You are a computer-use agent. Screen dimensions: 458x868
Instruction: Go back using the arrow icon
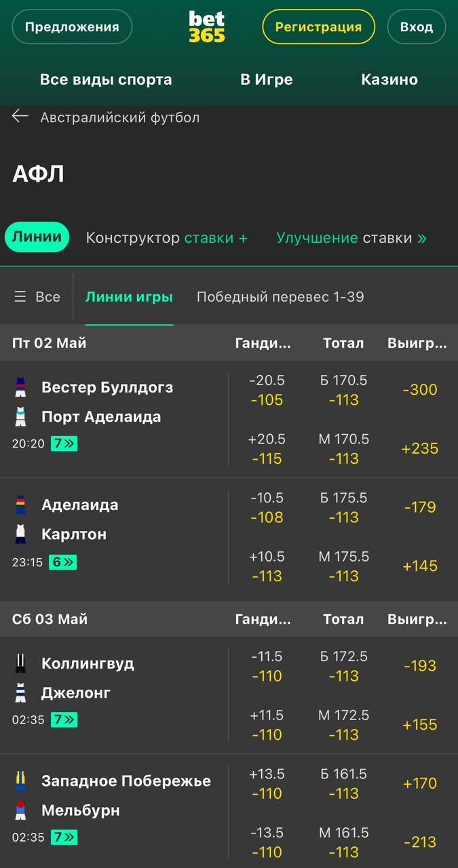pos(20,117)
